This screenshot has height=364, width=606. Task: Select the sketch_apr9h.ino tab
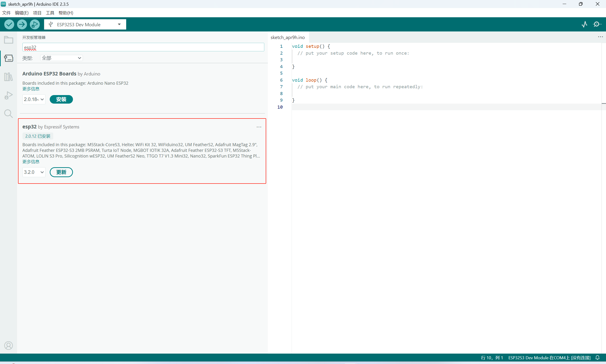[287, 37]
